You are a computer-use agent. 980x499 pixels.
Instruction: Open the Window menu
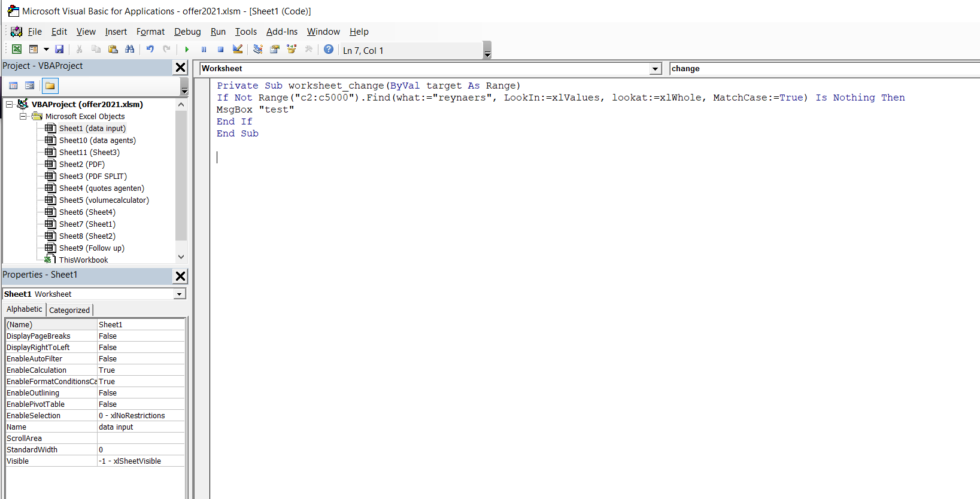tap(323, 32)
